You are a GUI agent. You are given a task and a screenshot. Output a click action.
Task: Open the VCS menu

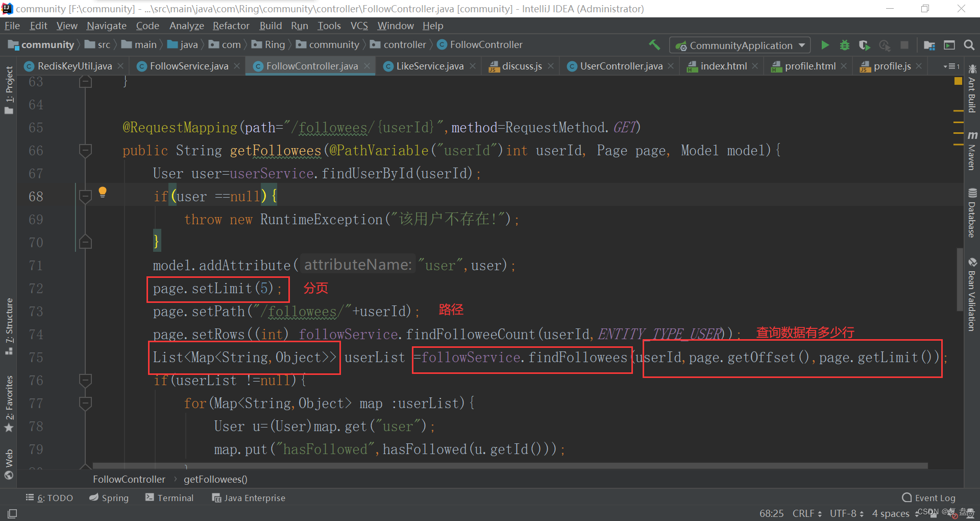(x=359, y=26)
